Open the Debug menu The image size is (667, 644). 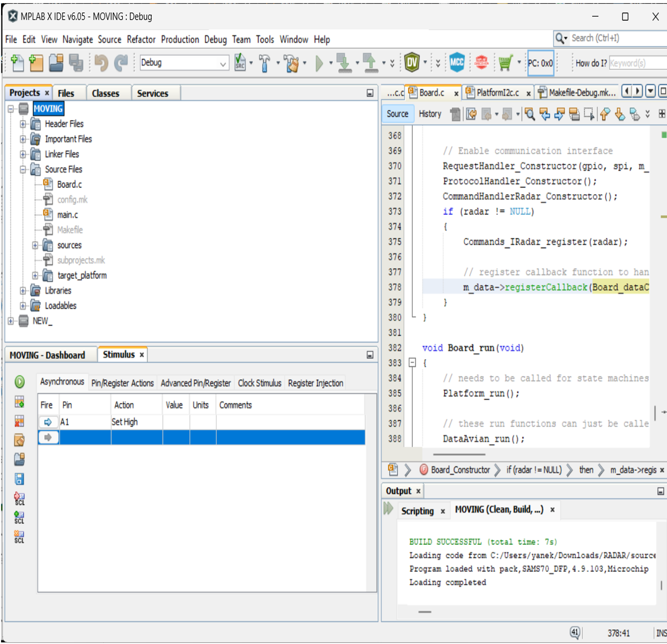pyautogui.click(x=215, y=40)
